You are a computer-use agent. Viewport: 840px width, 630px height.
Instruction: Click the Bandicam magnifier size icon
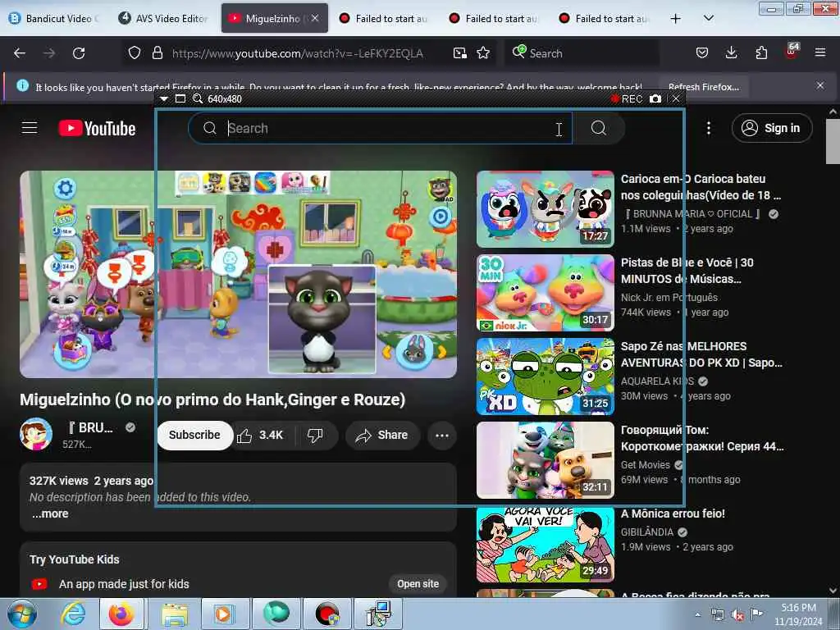(x=198, y=98)
